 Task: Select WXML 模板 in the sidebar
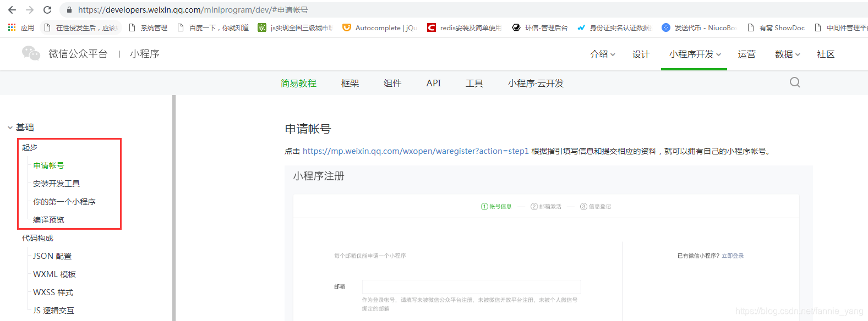(54, 274)
